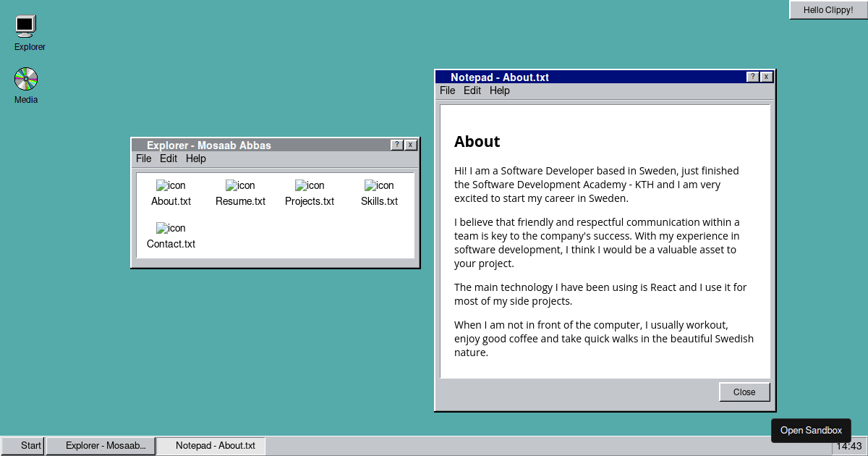
Task: Open the File menu in Explorer
Action: click(x=144, y=159)
